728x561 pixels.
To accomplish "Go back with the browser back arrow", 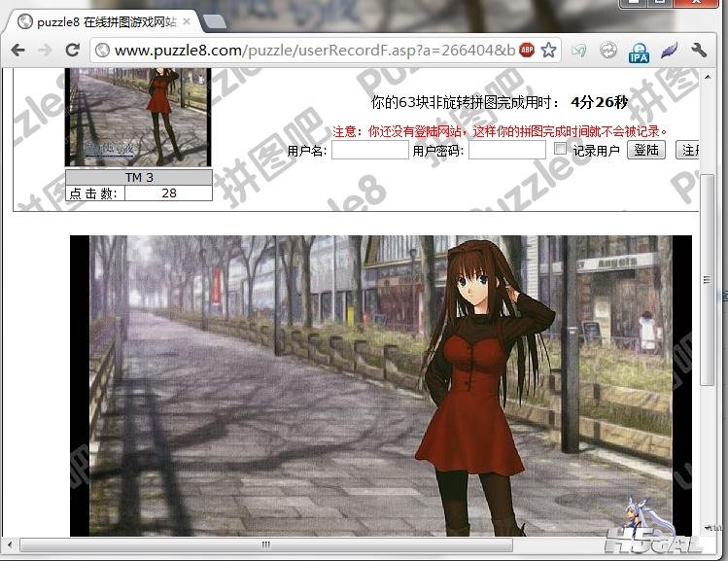I will pyautogui.click(x=17, y=50).
